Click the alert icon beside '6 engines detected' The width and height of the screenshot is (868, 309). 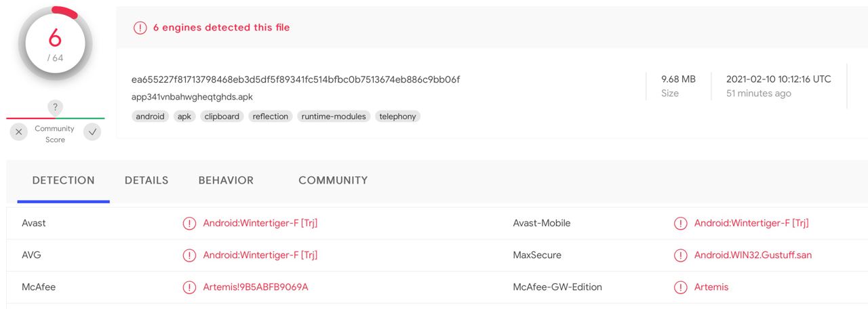pos(140,28)
